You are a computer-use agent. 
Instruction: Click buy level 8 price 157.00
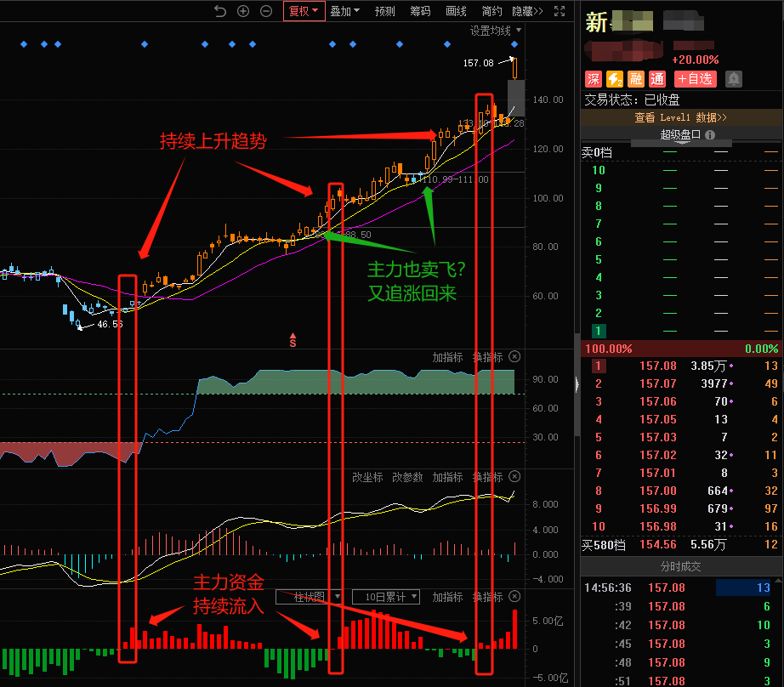658,491
